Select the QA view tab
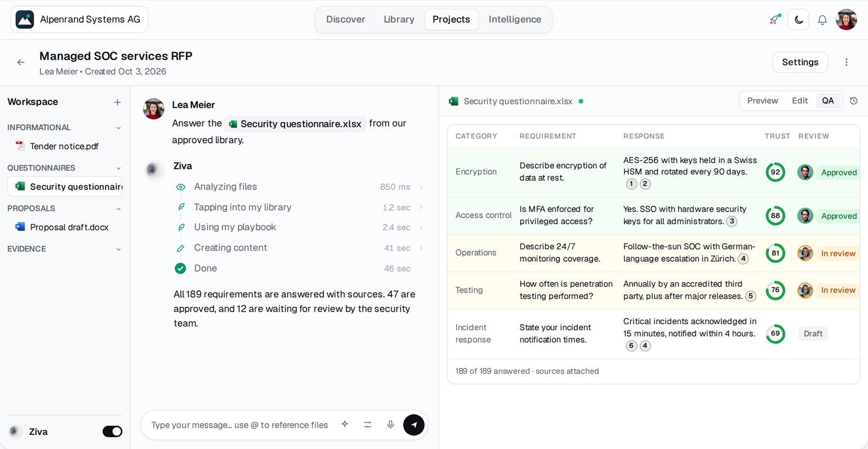The image size is (868, 449). click(x=828, y=101)
